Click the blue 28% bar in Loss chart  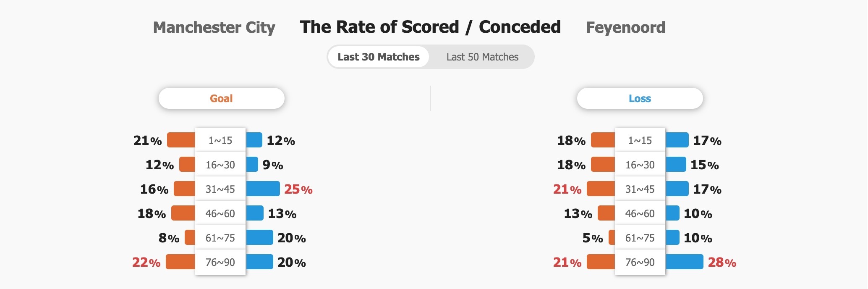pos(685,262)
